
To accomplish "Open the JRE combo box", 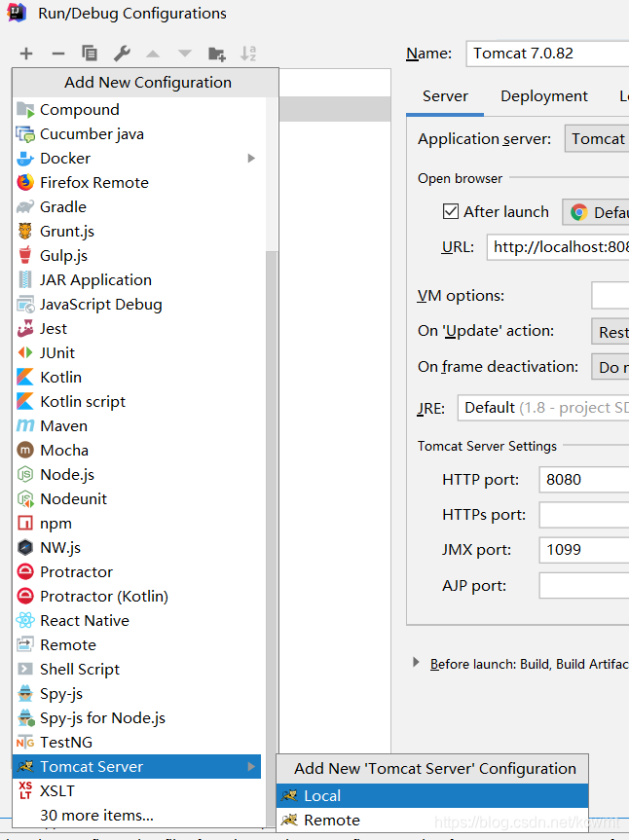I will click(x=543, y=408).
